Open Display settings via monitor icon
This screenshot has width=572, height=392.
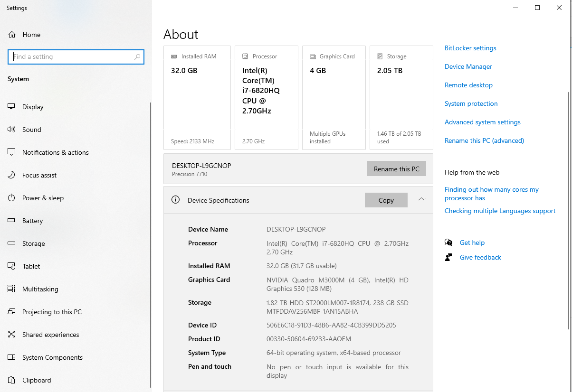(x=12, y=107)
